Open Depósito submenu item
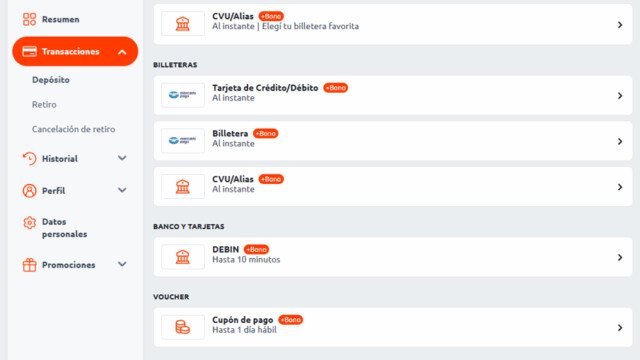 [x=51, y=80]
